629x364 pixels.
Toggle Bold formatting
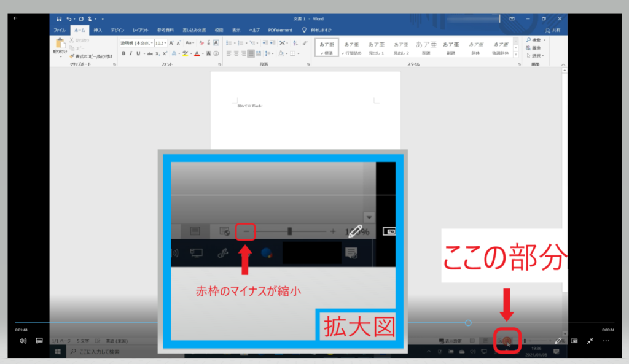click(123, 53)
